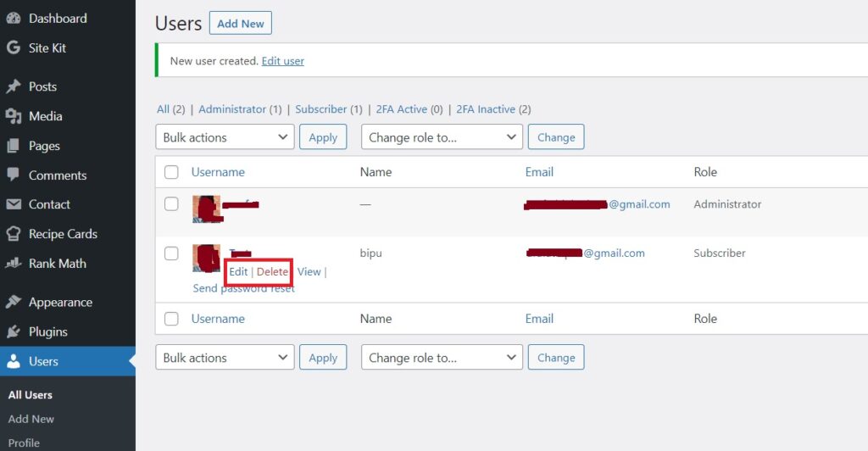
Task: Click Add New button beside Users heading
Action: click(240, 23)
